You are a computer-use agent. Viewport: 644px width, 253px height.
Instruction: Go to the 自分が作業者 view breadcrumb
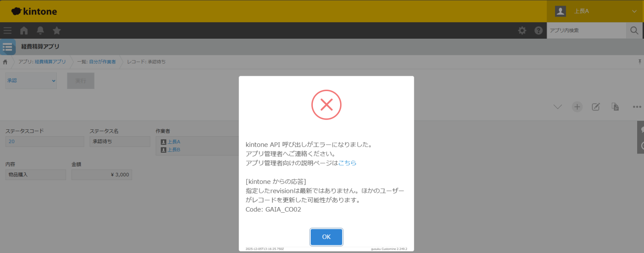102,62
